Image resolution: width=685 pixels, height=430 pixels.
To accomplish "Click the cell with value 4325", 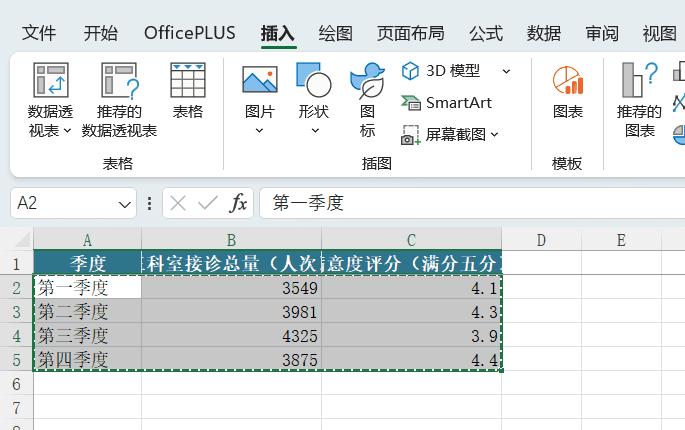I will click(232, 335).
